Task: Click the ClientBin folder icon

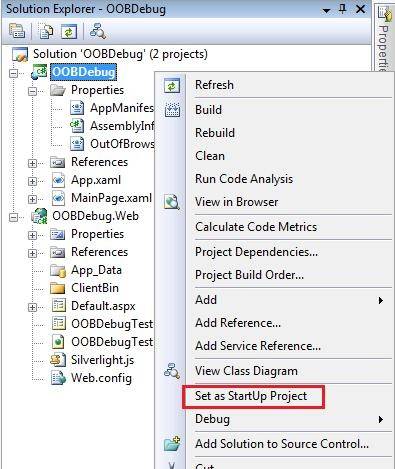Action: (57, 288)
